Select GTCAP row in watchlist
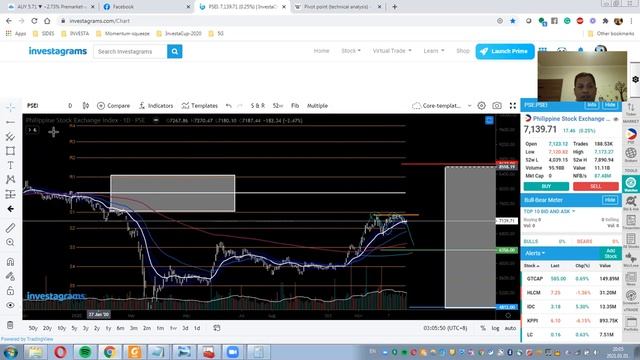This screenshot has height=360, width=640. [571, 279]
